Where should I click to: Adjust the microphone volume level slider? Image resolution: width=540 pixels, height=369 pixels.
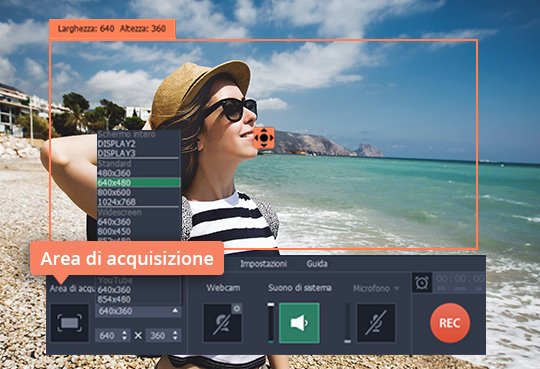[347, 323]
